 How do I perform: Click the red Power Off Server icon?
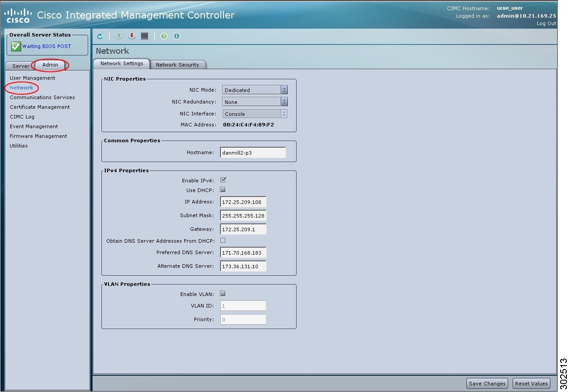point(131,37)
